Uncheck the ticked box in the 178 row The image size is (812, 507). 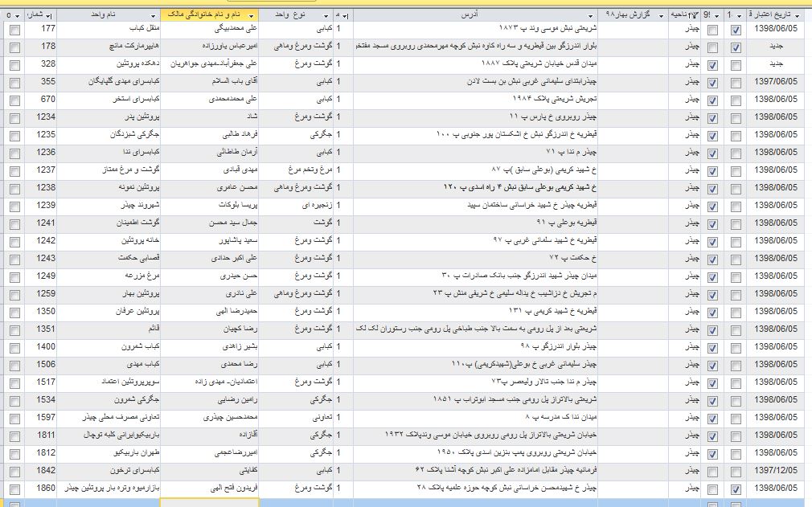coord(736,47)
